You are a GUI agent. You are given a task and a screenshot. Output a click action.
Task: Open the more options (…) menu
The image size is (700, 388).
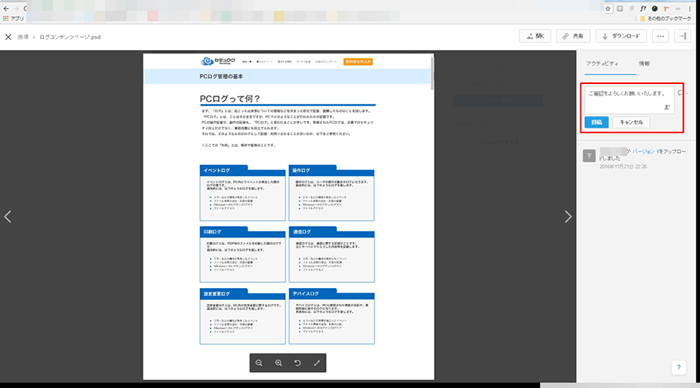click(x=660, y=36)
